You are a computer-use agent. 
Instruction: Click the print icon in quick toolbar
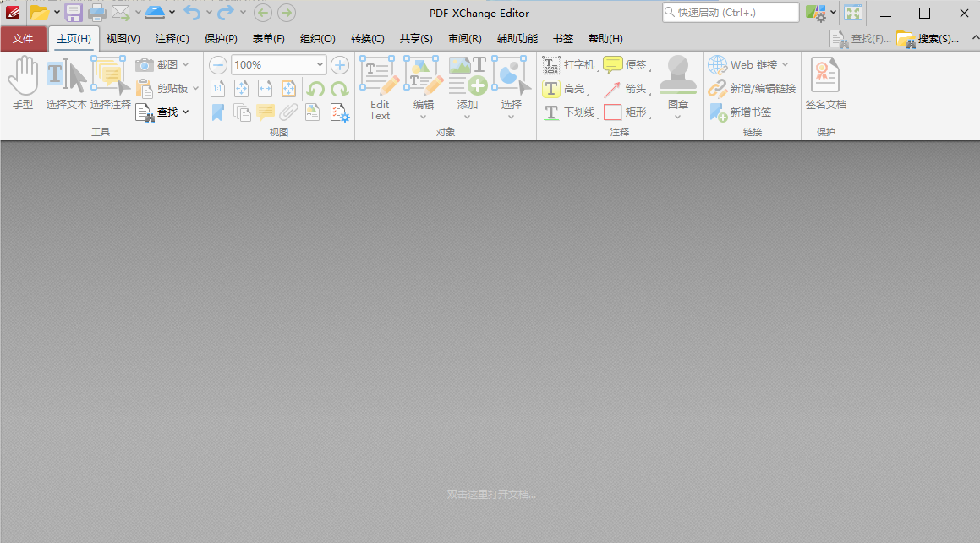[x=97, y=13]
